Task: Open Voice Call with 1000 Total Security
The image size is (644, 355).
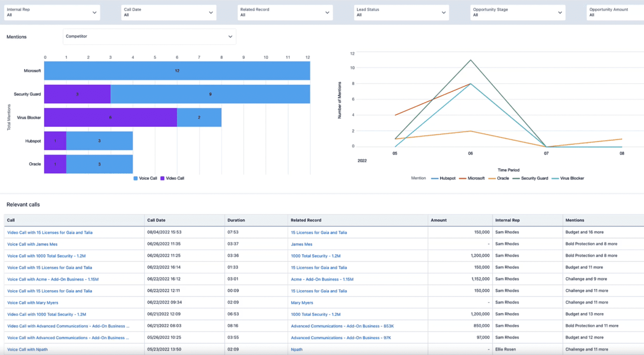Action: pos(46,256)
